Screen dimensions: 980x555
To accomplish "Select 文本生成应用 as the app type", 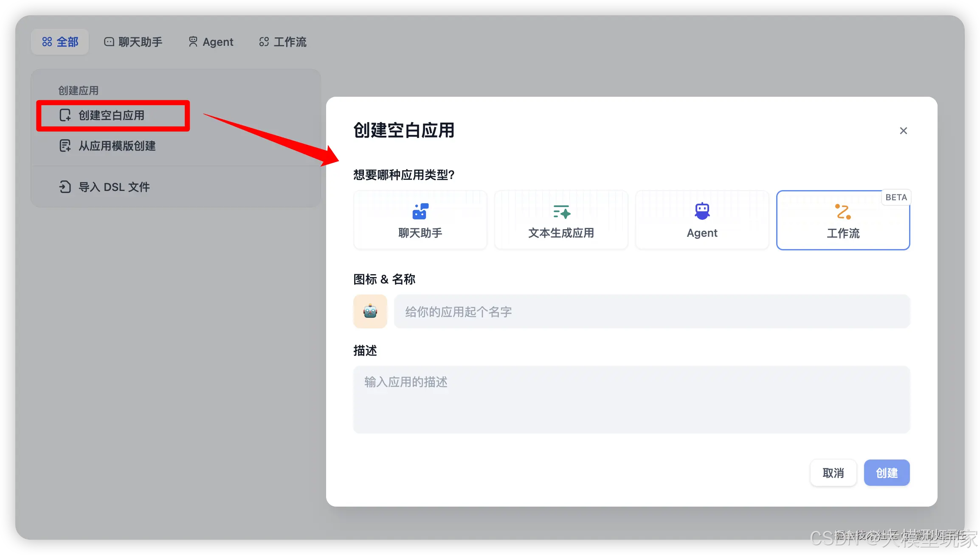I will (x=560, y=220).
